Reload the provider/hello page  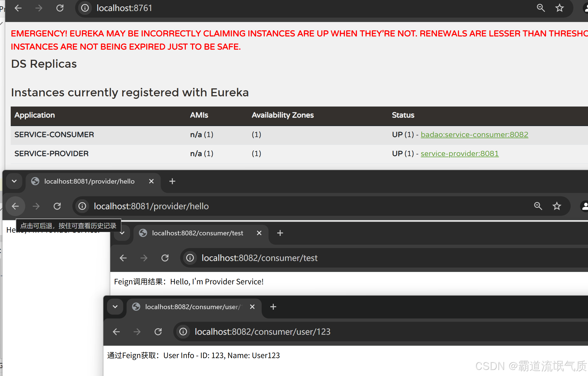coord(57,206)
